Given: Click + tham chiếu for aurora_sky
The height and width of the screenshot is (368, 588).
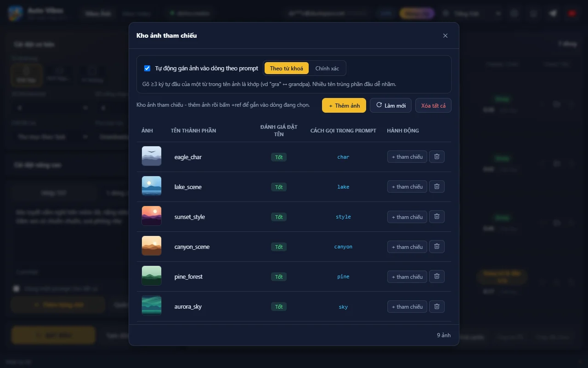Looking at the screenshot, I should [407, 306].
